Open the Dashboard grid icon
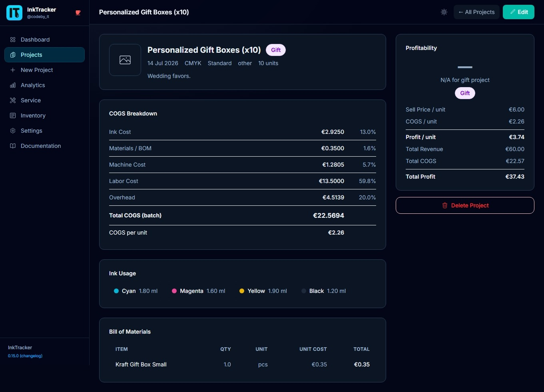The image size is (544, 392). click(13, 40)
